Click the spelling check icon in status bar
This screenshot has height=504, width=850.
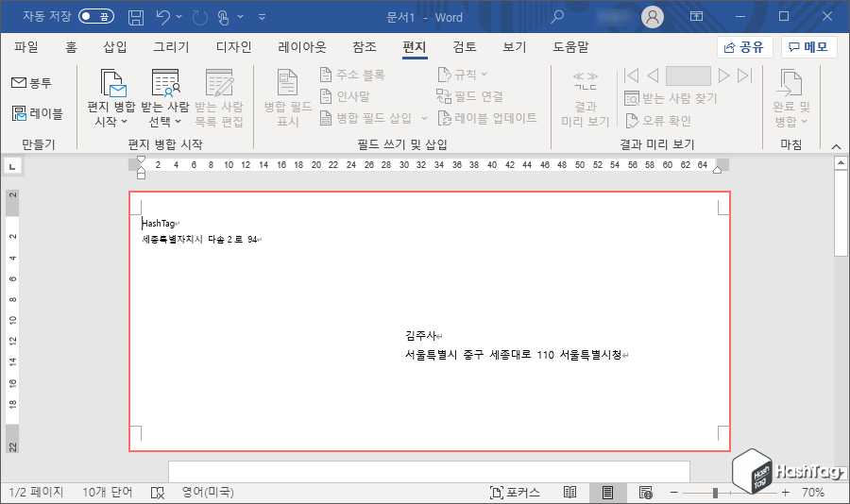click(x=157, y=493)
